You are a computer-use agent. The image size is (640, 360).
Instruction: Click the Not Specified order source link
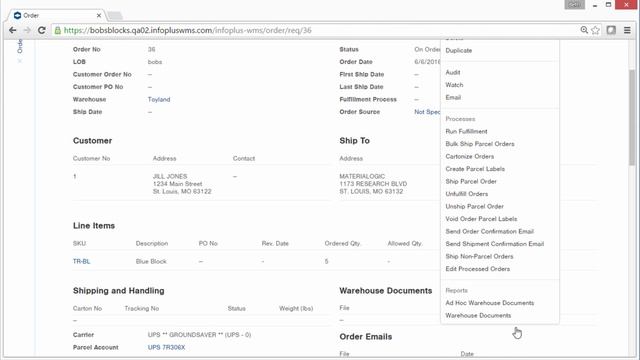[427, 112]
